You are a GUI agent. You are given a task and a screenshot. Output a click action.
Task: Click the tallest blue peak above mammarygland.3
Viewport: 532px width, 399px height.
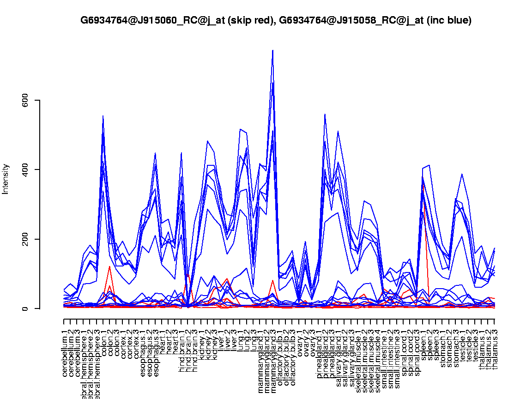[x=273, y=51]
